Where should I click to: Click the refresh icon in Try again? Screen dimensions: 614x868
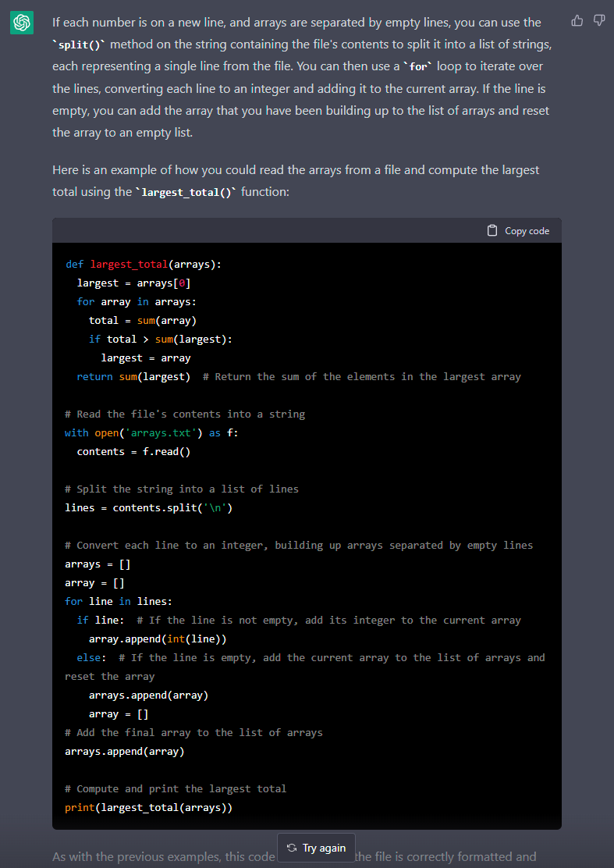pos(292,848)
